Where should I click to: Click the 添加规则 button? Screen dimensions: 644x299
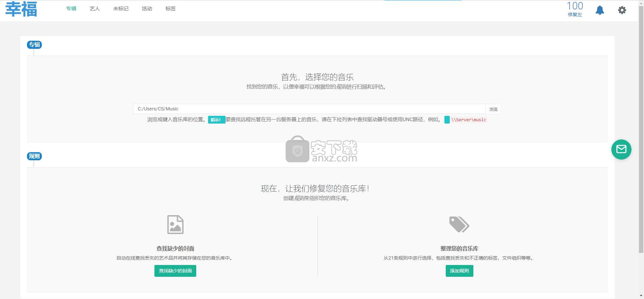pos(459,271)
